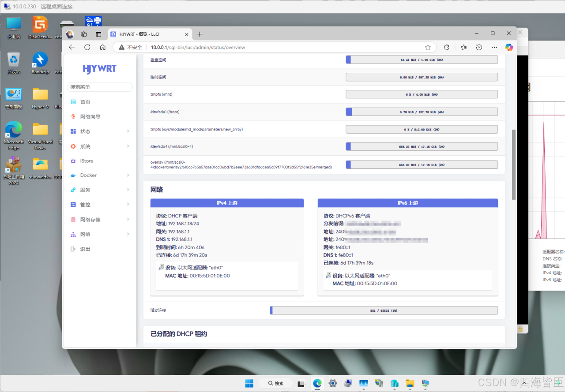Screen dimensions: 565x392
Task: Click the iStore sidebar icon
Action: 73,161
